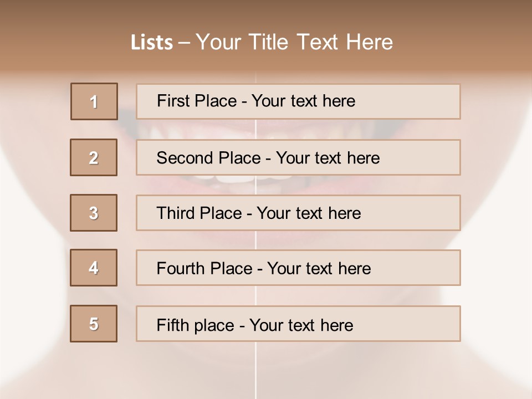Choose the number 4 square
The image size is (532, 399).
point(94,268)
